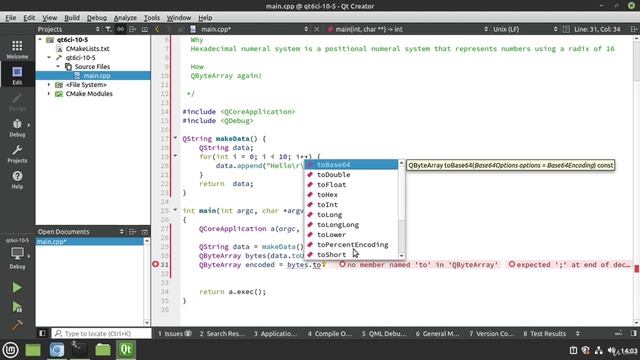The height and width of the screenshot is (360, 640).
Task: Open the Application Output pane
Action: 276,333
